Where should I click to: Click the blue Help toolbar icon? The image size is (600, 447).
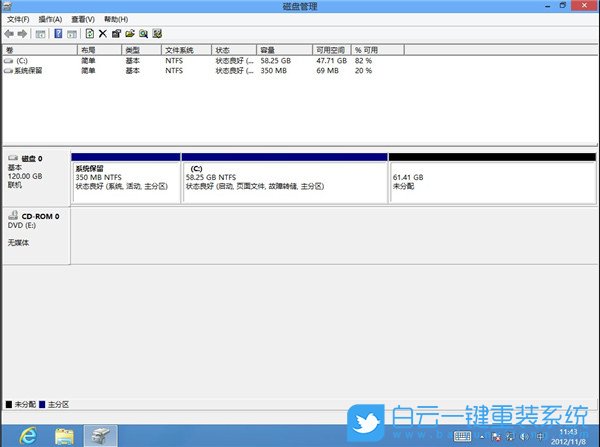tap(58, 33)
